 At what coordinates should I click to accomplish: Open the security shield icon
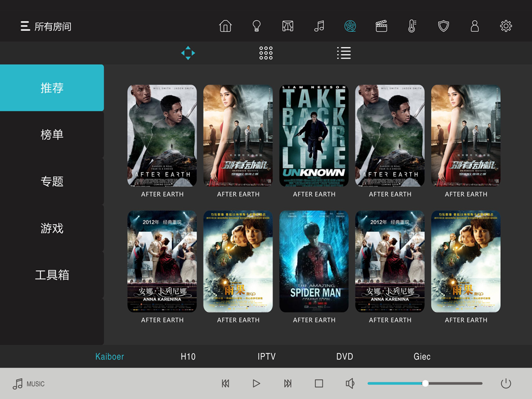click(x=444, y=26)
